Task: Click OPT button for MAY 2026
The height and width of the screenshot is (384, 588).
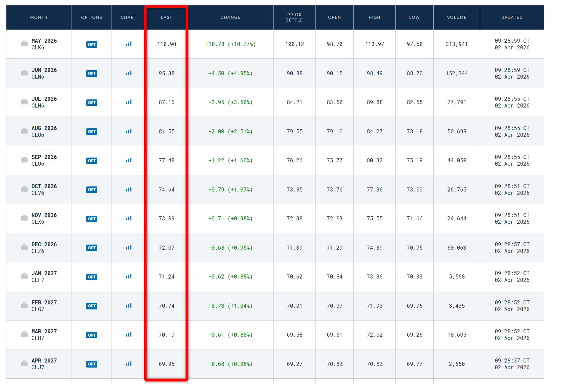Action: [92, 44]
